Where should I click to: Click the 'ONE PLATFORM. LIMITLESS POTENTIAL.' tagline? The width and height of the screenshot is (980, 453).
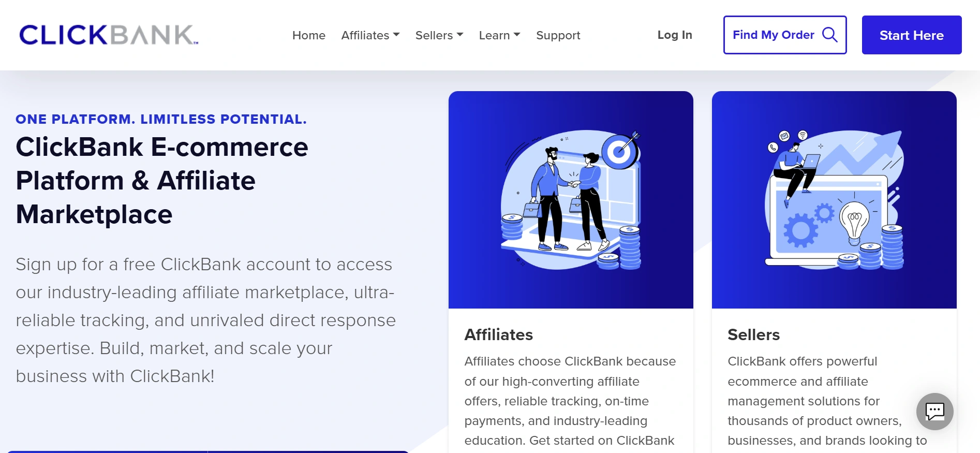tap(161, 119)
